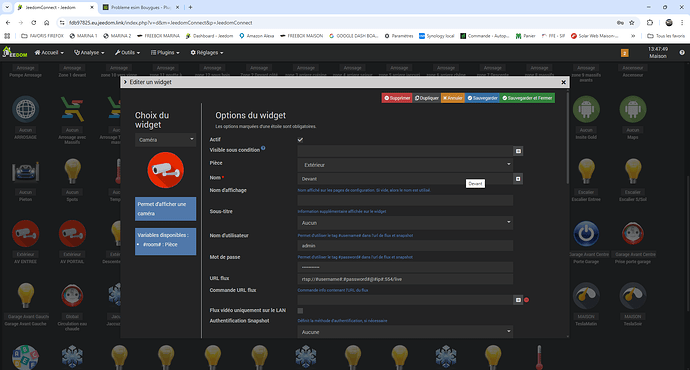Open the AV PORTAIL camera widget
This screenshot has width=690, height=370.
[72, 233]
